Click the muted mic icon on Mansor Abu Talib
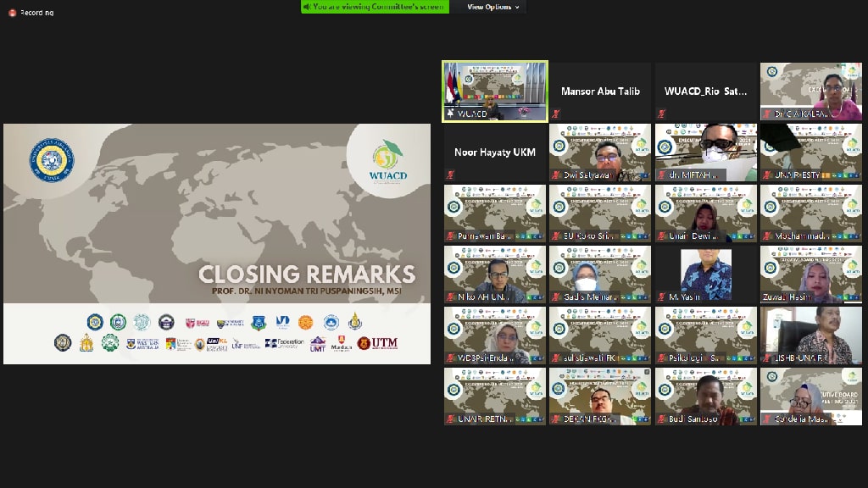 click(x=556, y=114)
